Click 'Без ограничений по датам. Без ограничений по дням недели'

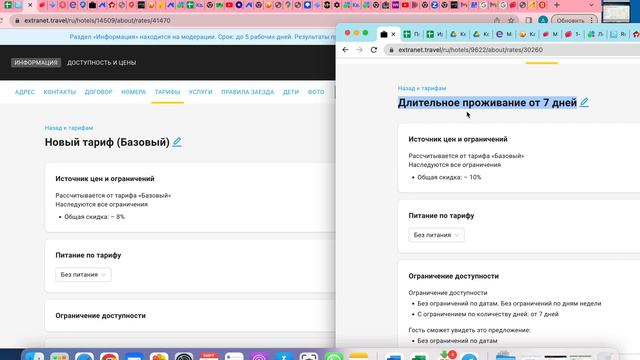click(509, 303)
